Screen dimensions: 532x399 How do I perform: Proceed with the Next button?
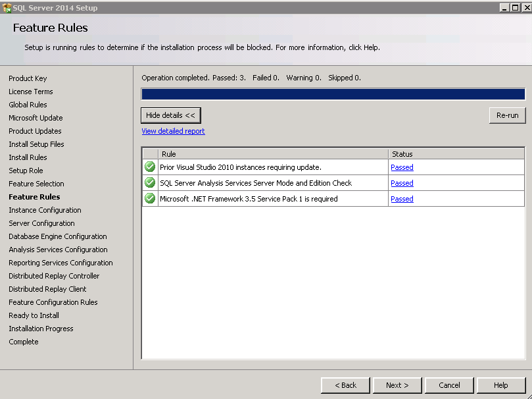(x=397, y=385)
